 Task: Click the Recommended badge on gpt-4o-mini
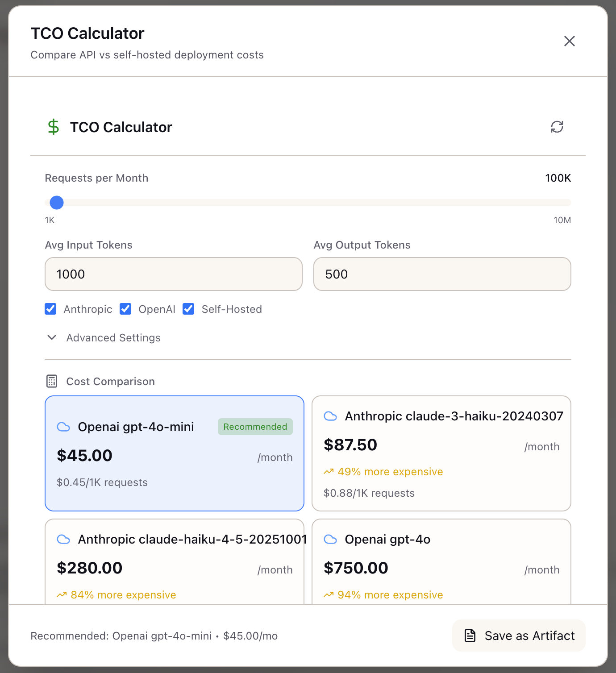(255, 427)
